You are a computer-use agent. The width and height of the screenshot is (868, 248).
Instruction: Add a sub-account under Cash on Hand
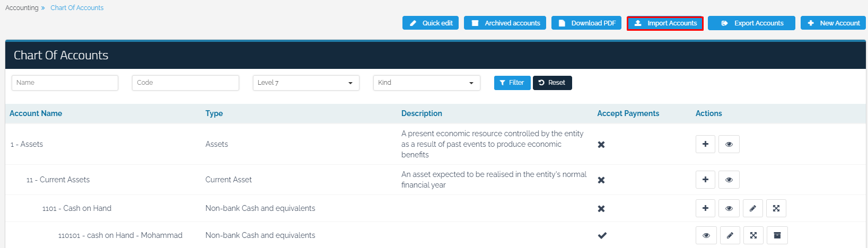[705, 208]
